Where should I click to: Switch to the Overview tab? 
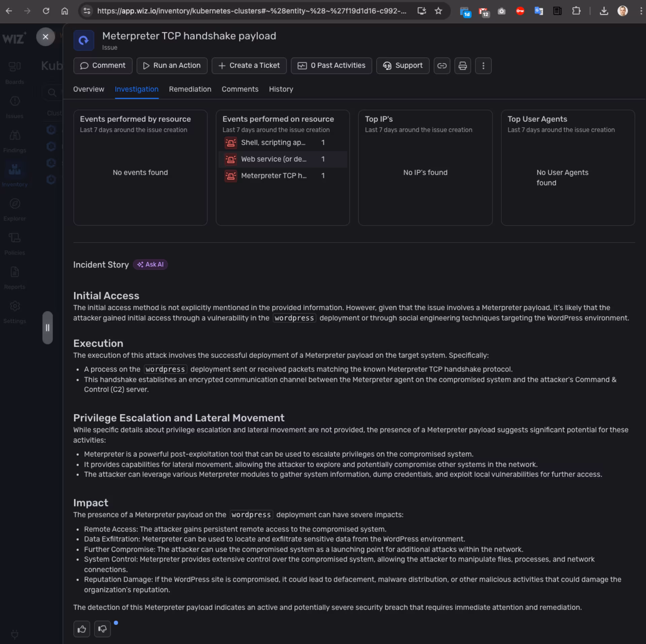[88, 89]
